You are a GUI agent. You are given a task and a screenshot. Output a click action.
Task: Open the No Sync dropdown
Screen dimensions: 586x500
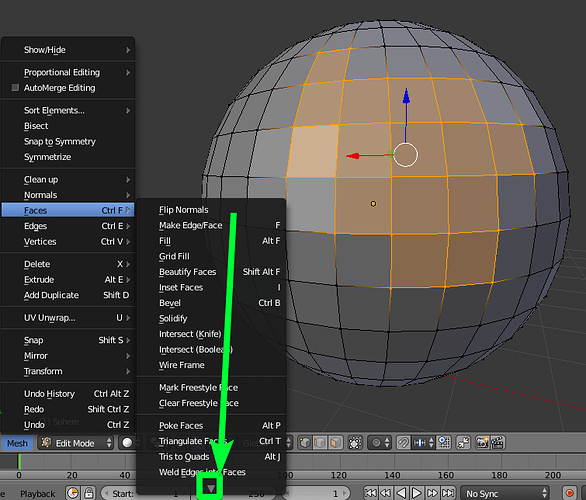click(506, 493)
